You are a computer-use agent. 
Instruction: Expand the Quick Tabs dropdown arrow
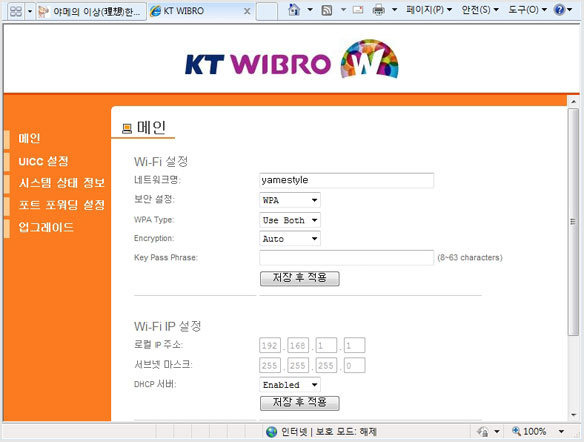[x=30, y=11]
